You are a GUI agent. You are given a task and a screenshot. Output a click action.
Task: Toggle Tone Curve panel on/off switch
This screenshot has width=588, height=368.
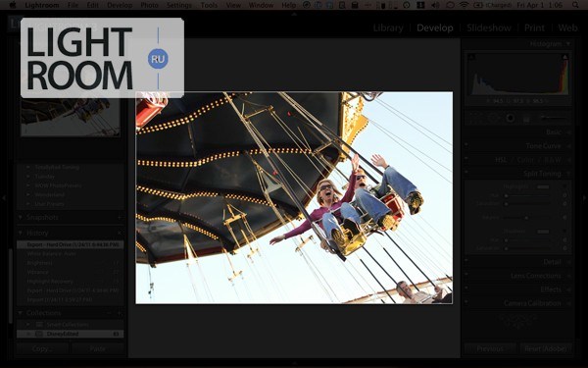pyautogui.click(x=466, y=145)
